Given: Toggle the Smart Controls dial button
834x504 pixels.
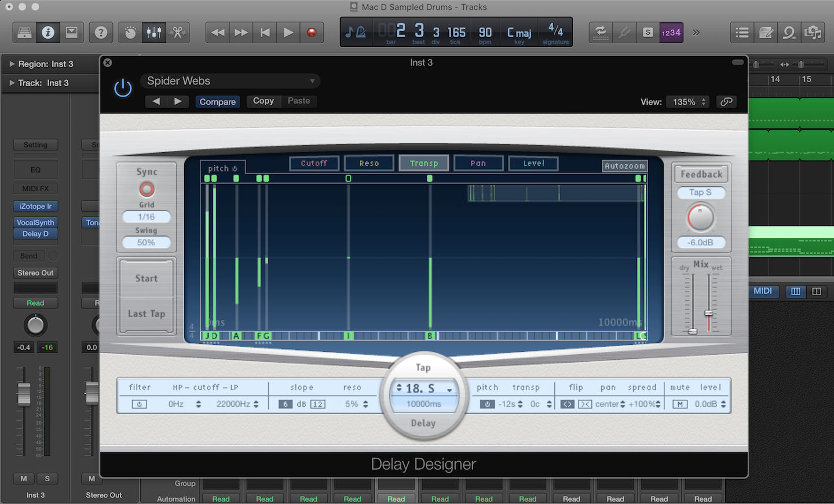Looking at the screenshot, I should coord(130,32).
